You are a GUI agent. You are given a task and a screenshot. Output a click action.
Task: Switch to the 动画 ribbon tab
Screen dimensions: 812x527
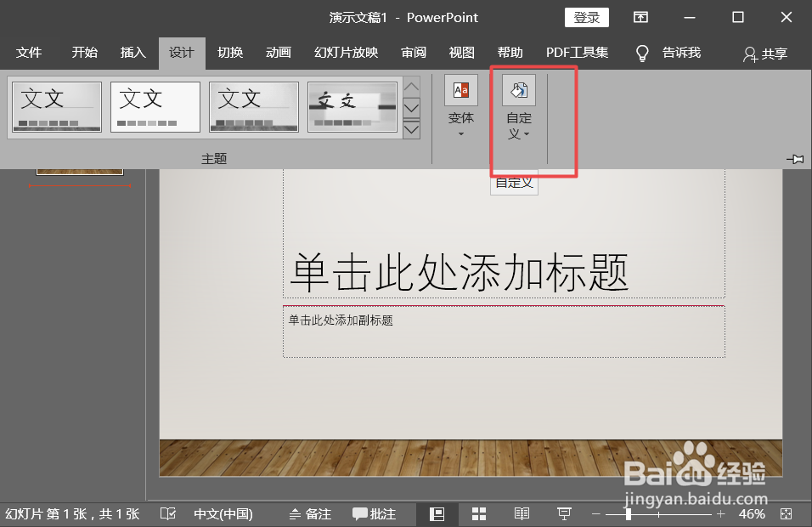279,53
